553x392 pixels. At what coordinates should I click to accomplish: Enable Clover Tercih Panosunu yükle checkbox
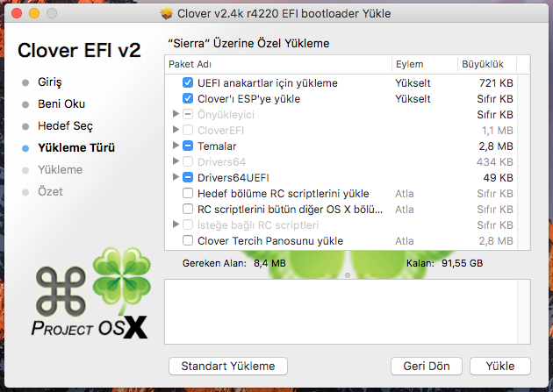click(x=188, y=240)
